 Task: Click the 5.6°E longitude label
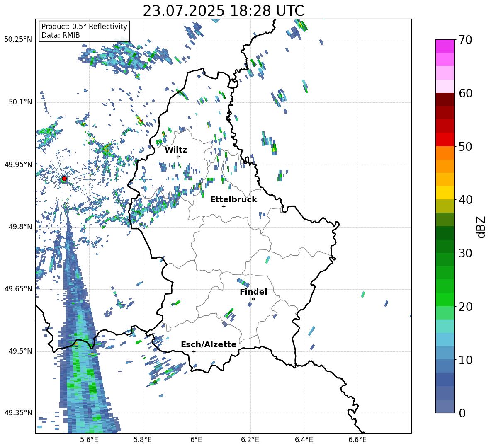coord(89,440)
